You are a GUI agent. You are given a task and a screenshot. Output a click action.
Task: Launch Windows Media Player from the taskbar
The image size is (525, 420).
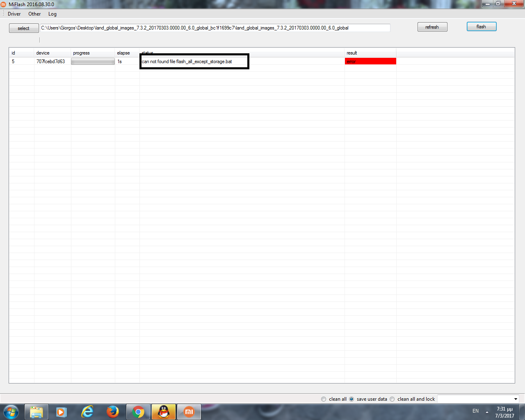pos(62,412)
